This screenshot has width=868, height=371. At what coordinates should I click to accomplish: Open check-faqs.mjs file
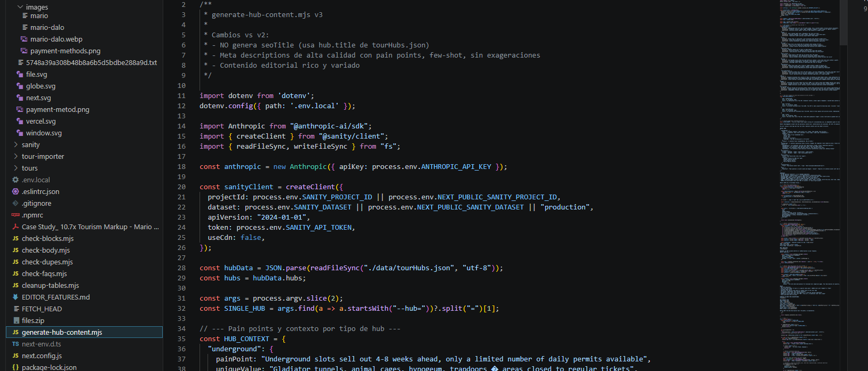(x=44, y=274)
